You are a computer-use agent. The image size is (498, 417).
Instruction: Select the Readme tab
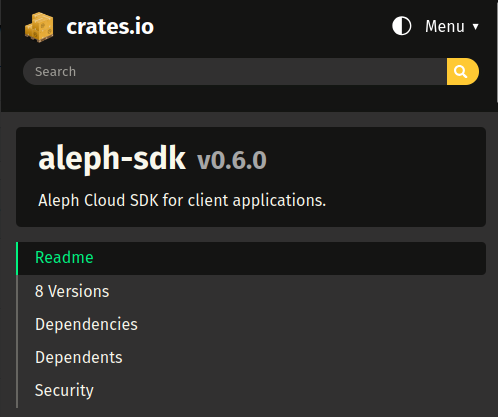pos(251,258)
